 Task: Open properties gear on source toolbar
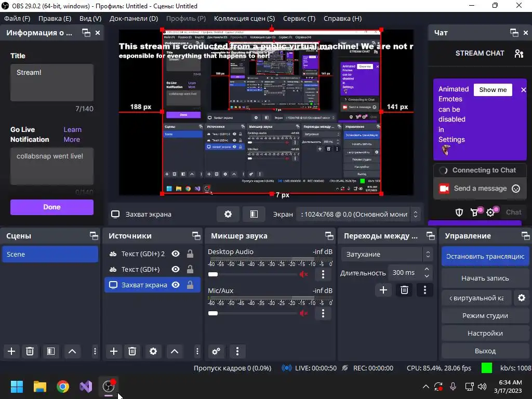[228, 214]
